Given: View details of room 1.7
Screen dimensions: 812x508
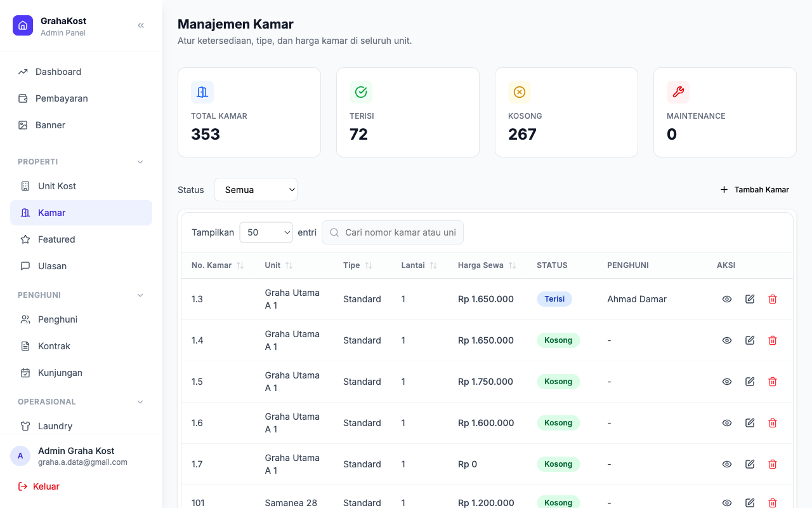Looking at the screenshot, I should (727, 464).
